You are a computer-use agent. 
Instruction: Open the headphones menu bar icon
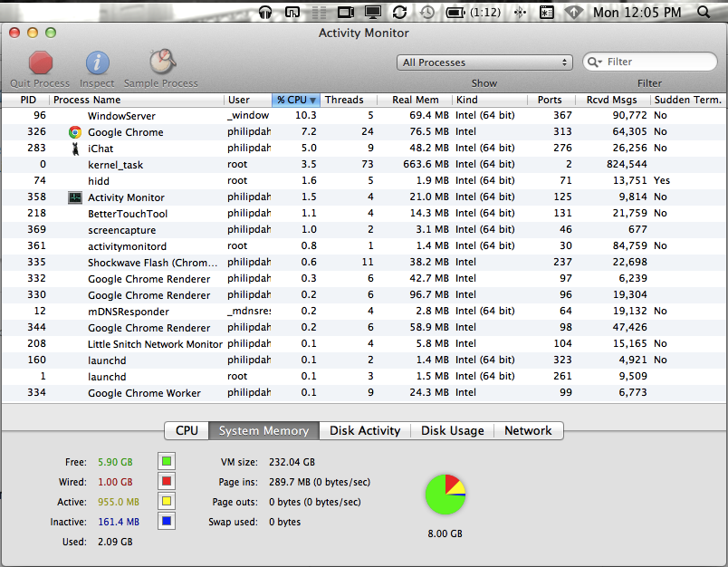[265, 12]
